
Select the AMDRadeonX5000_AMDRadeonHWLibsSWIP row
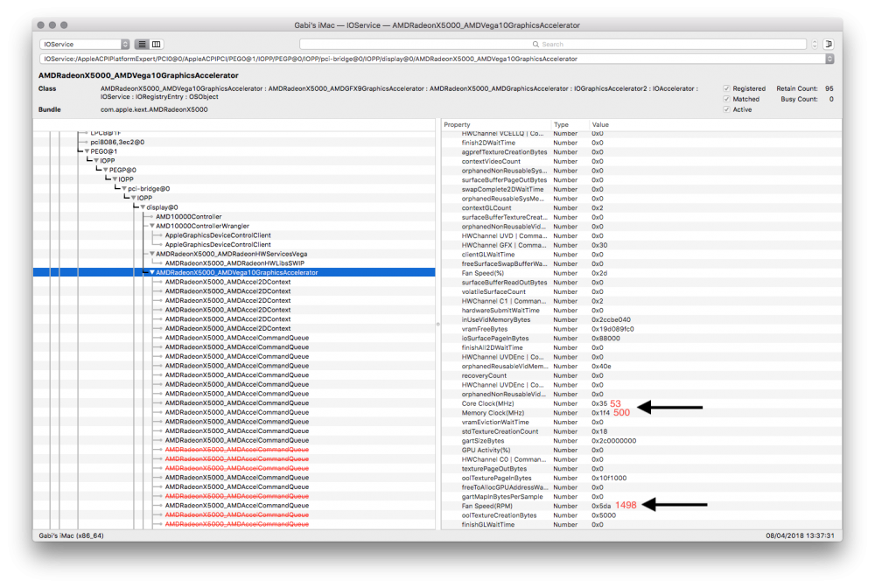[234, 263]
